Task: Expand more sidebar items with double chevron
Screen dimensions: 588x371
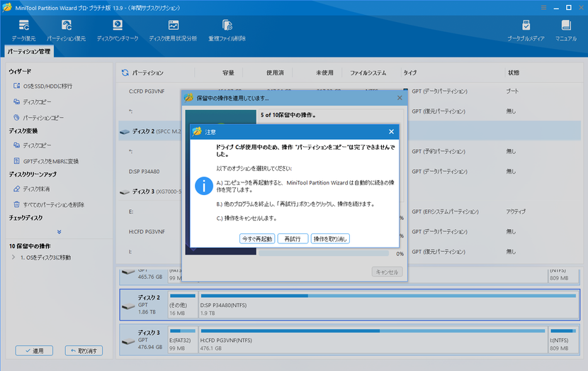Action: pyautogui.click(x=59, y=232)
